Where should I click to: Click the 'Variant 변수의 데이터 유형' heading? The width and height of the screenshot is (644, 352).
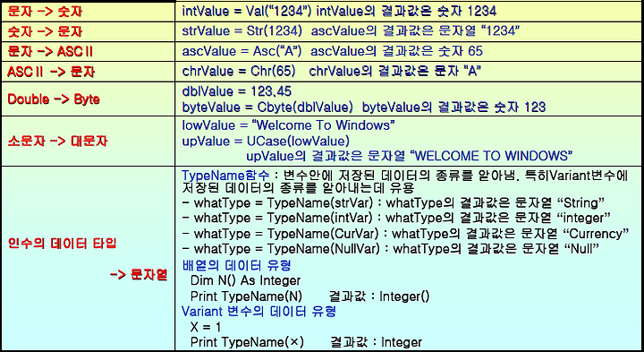pos(258,312)
